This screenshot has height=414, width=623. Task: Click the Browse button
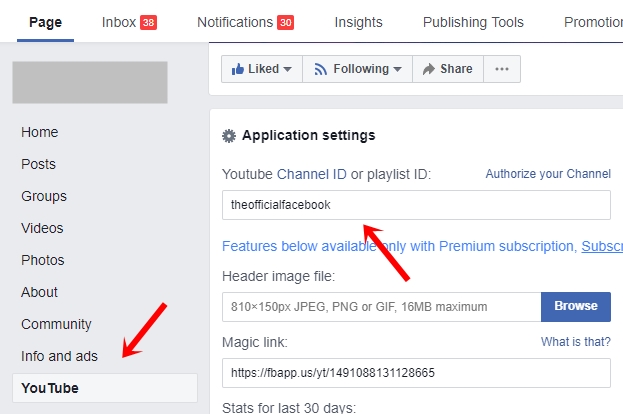click(576, 307)
